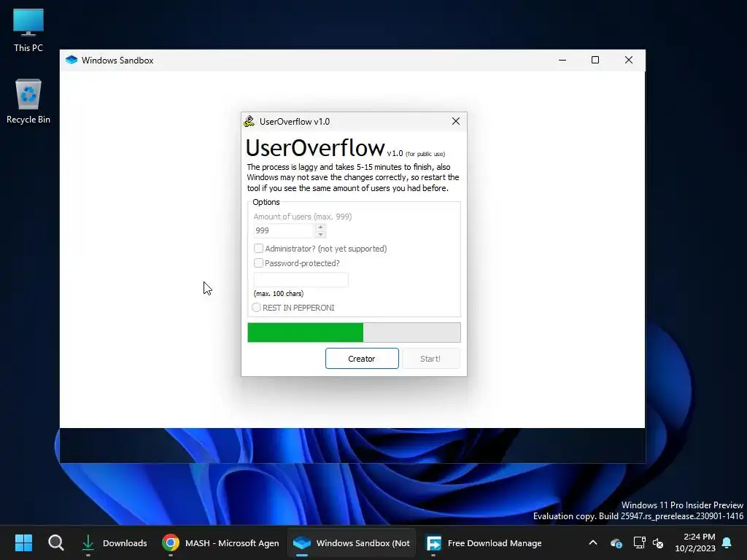Open the clock showing 2:24 PM
Viewport: 747px width, 560px height.
coord(695,542)
